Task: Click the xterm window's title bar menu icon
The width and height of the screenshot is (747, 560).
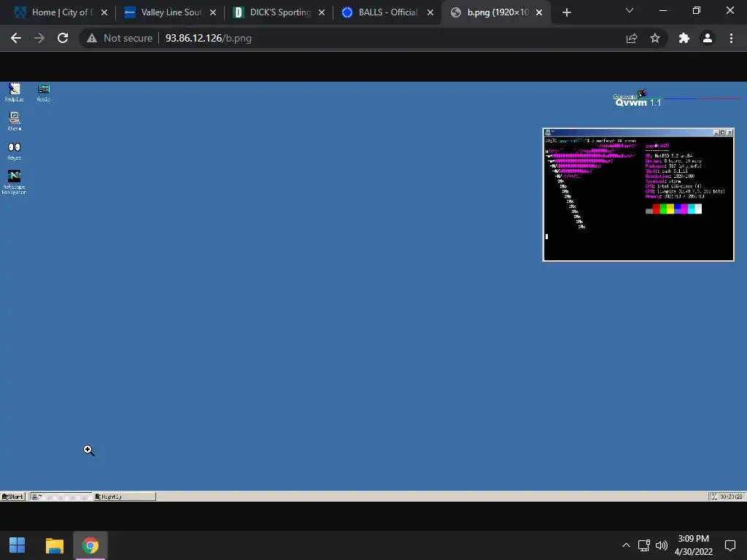Action: tap(548, 133)
